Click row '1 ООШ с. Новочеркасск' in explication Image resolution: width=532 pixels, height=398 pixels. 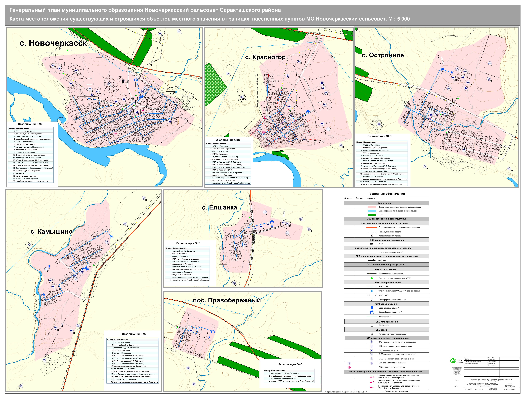[x=31, y=131]
